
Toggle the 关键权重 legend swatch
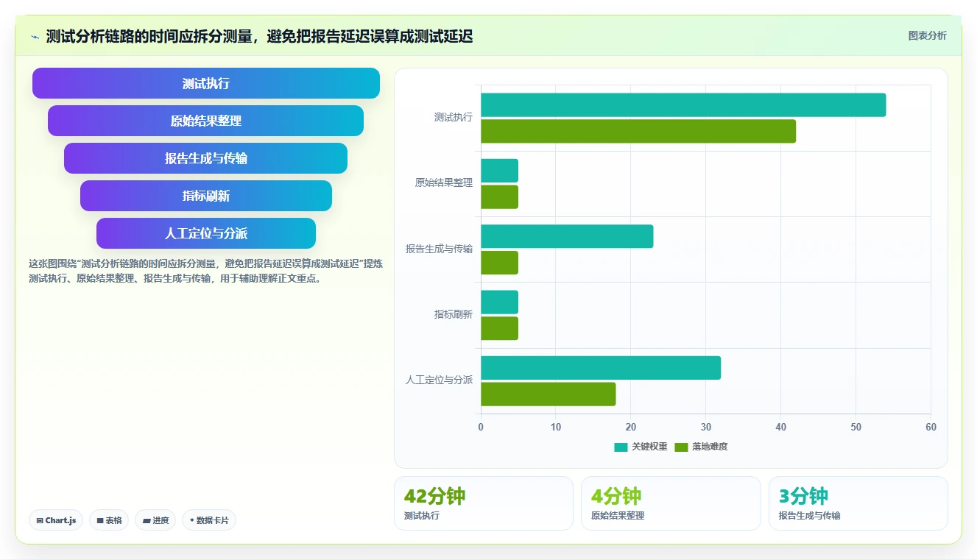point(621,447)
